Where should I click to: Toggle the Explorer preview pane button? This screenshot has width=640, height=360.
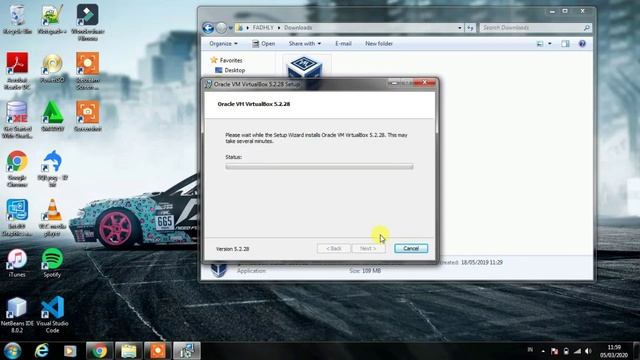(565, 44)
